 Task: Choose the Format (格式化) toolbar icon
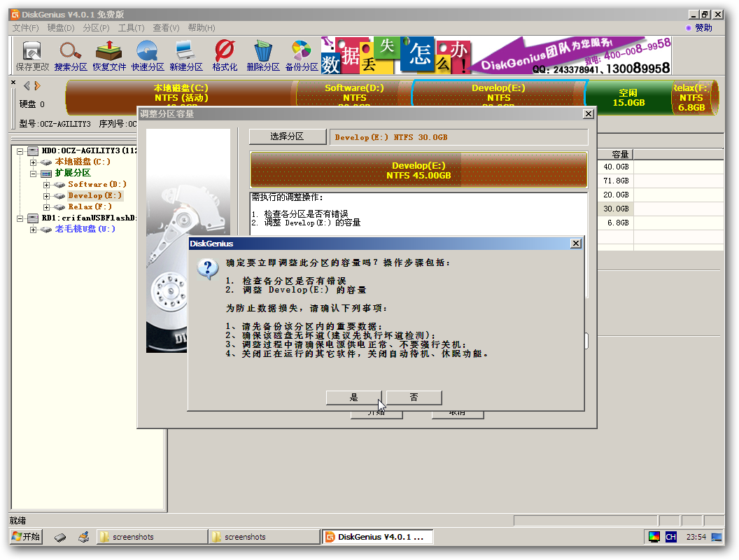pyautogui.click(x=225, y=56)
